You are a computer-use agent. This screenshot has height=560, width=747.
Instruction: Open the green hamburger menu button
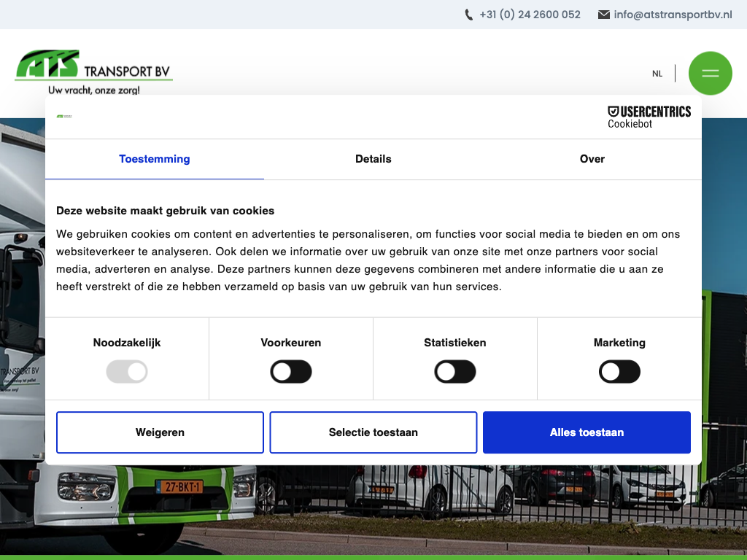[710, 73]
